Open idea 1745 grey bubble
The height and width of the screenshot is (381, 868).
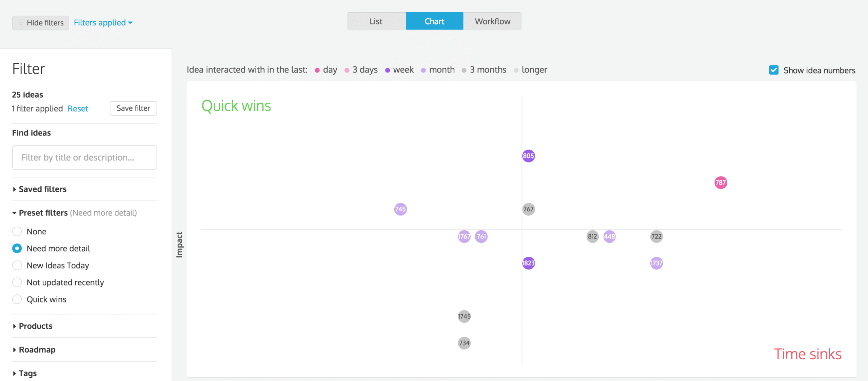click(x=464, y=317)
